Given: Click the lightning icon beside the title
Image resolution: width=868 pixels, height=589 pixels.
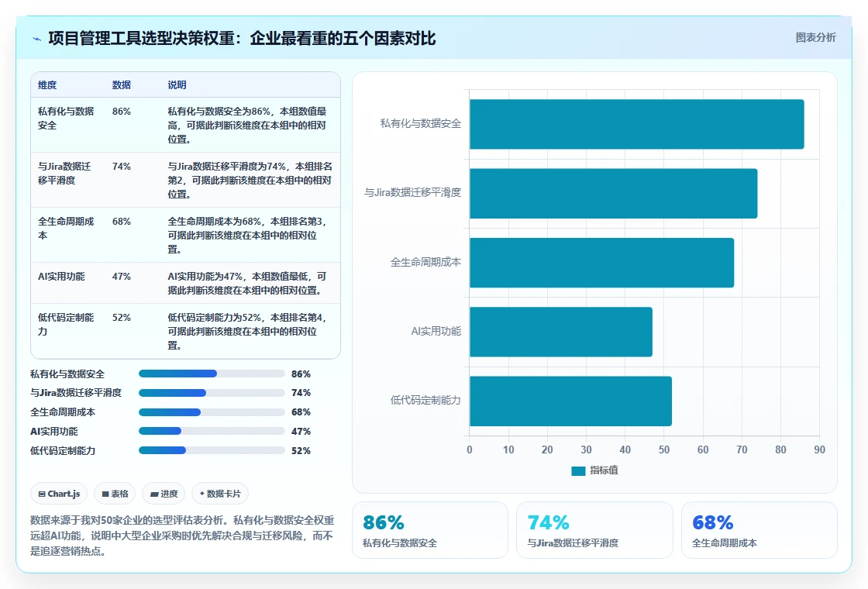Looking at the screenshot, I should click(x=37, y=39).
